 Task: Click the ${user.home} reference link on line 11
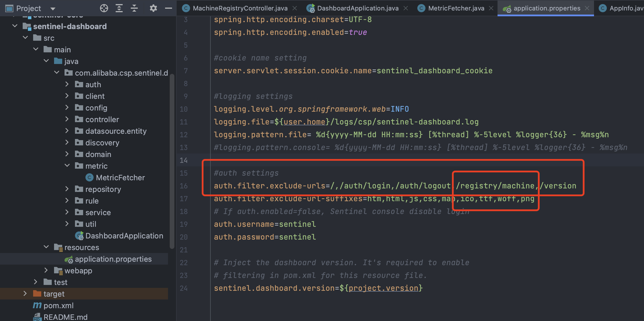[304, 122]
